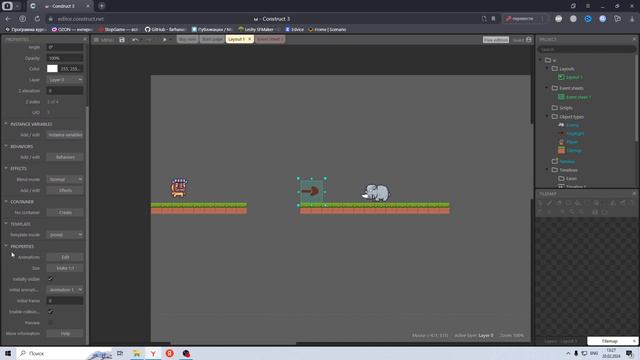Switch to the Tilemap bottom tab

[x=609, y=341]
